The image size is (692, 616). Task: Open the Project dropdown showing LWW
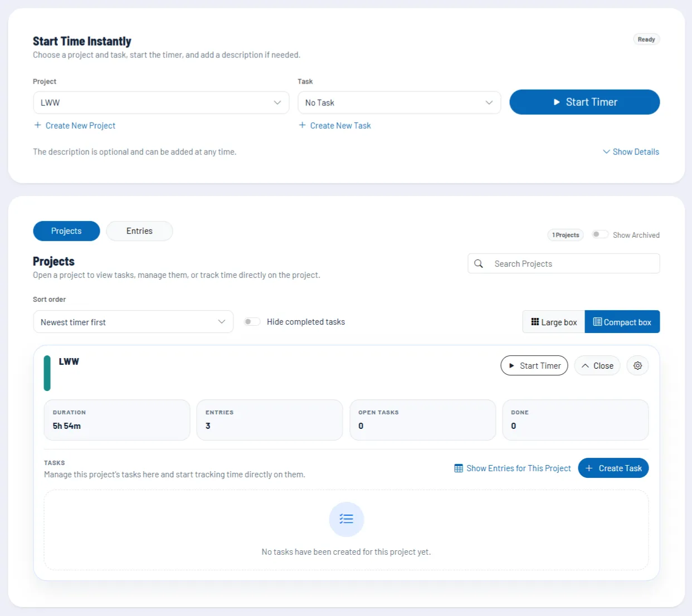point(161,102)
